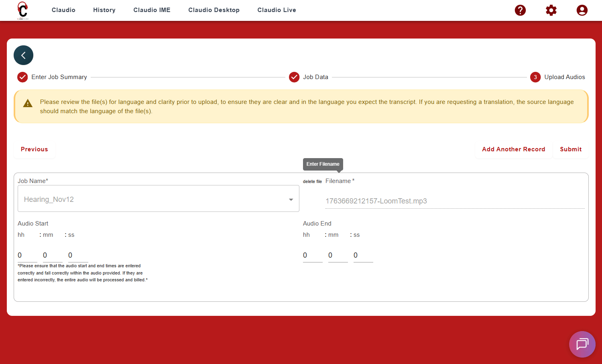Go back with Previous button
This screenshot has width=602, height=364.
point(35,149)
